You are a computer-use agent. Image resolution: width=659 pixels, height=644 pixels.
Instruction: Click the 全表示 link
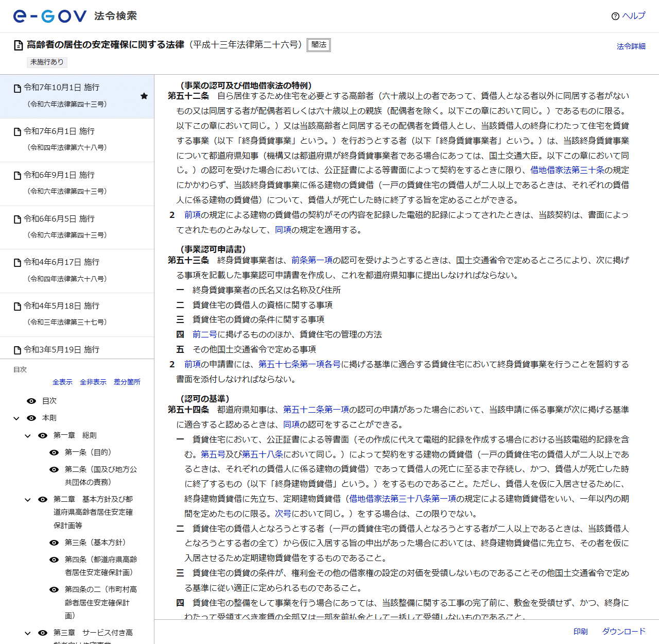tap(62, 382)
